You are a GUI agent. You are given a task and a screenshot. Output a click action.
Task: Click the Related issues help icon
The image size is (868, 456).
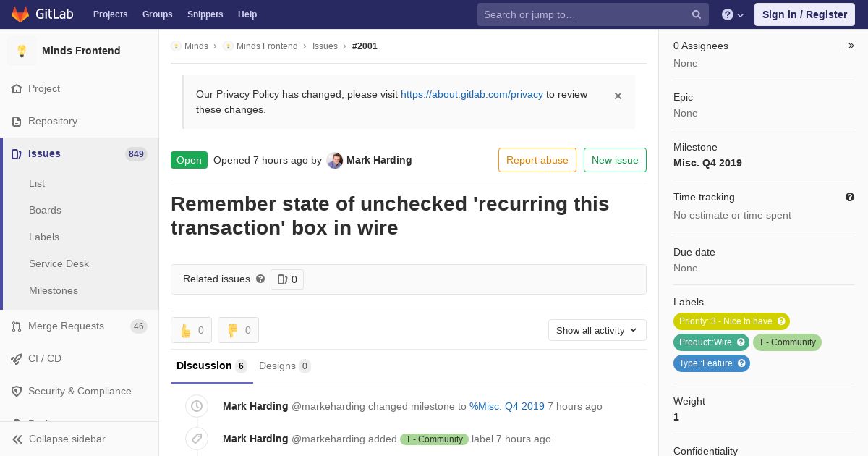(260, 279)
